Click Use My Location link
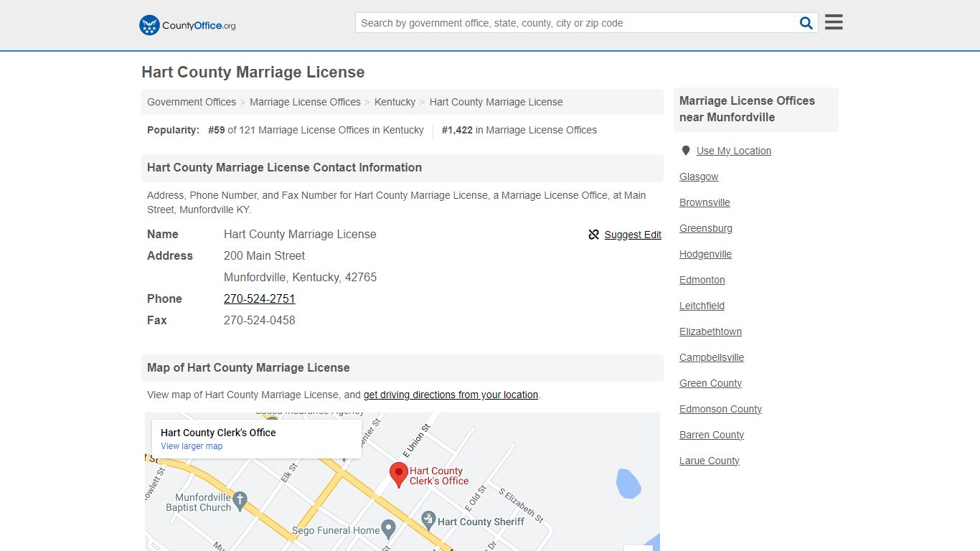 (734, 151)
